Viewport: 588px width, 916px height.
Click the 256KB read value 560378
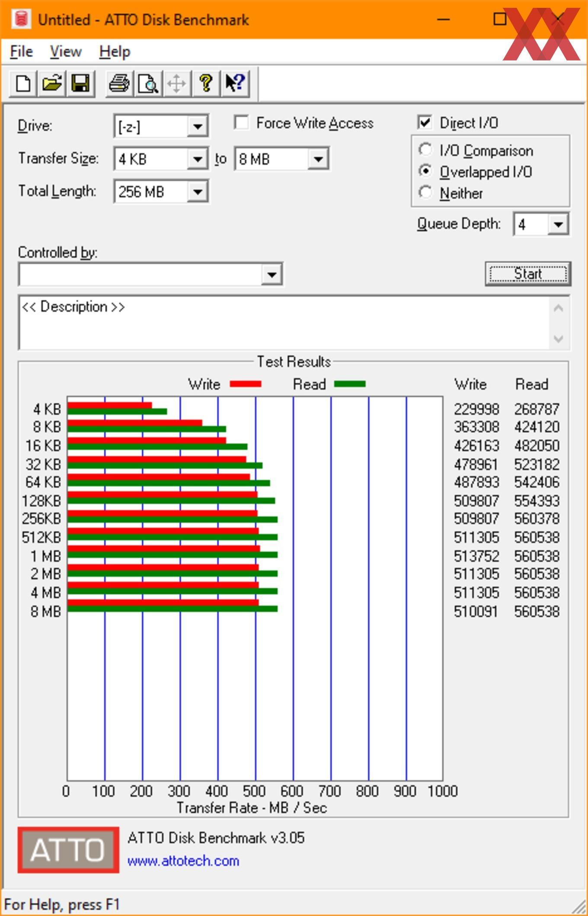[537, 518]
